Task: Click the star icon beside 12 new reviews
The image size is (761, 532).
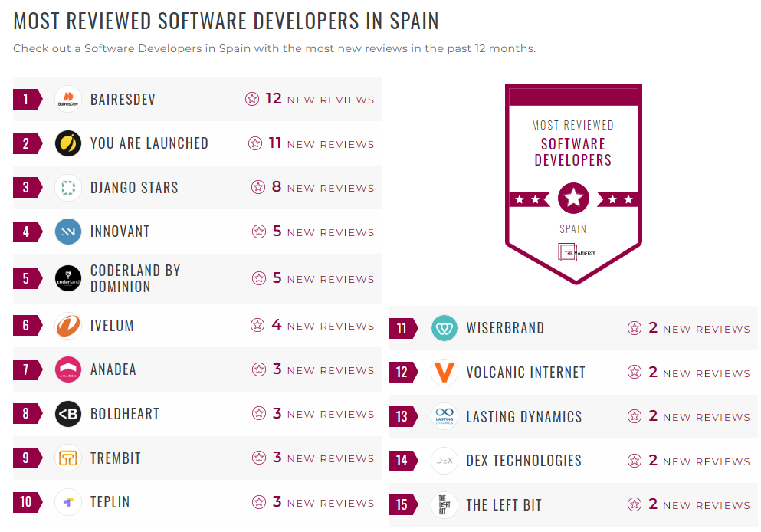Action: click(x=252, y=99)
